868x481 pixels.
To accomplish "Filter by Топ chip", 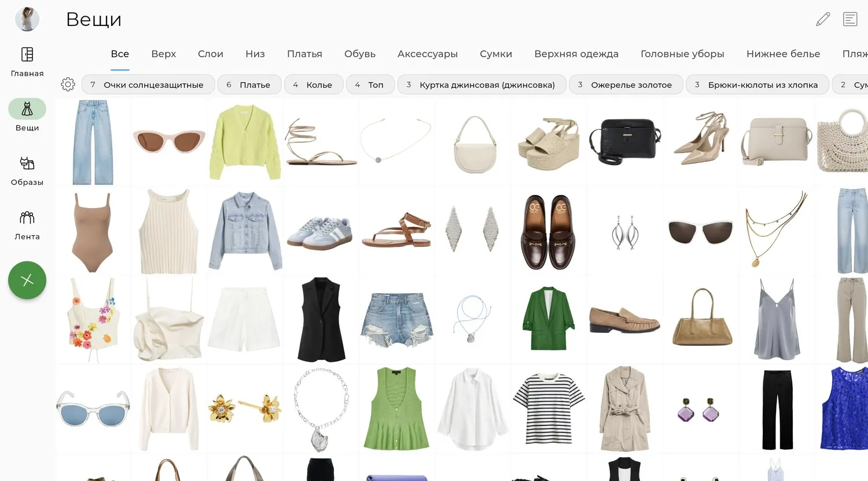I will [370, 84].
